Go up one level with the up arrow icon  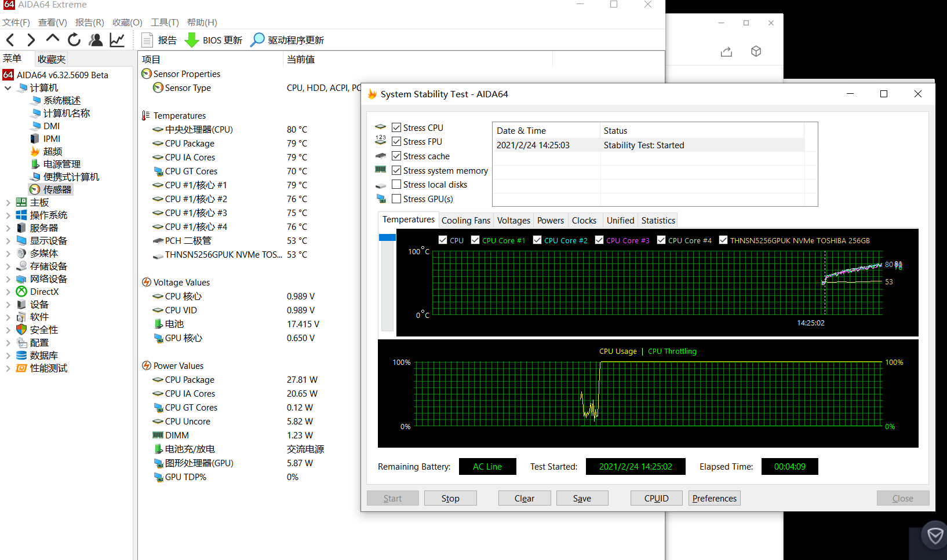tap(53, 39)
